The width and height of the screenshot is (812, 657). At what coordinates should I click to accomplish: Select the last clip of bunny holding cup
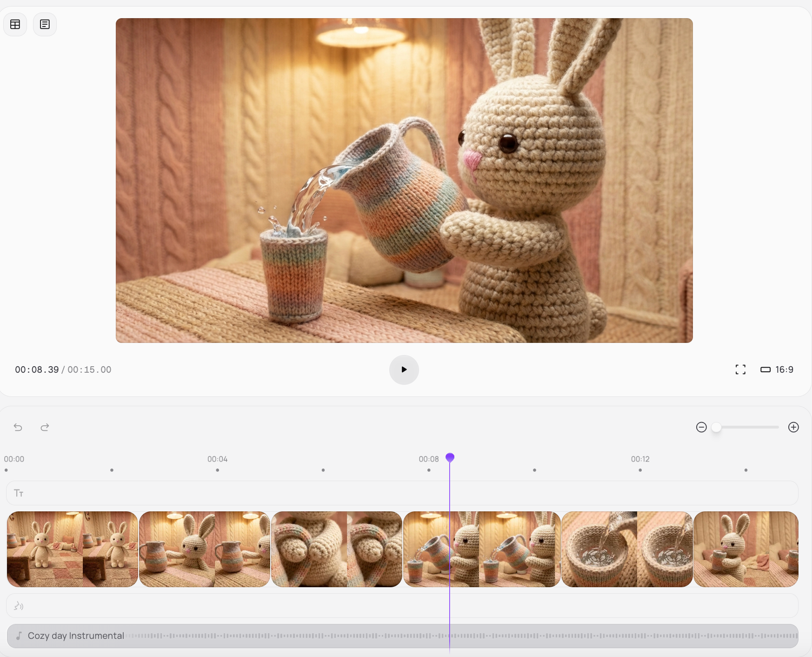[x=745, y=549]
